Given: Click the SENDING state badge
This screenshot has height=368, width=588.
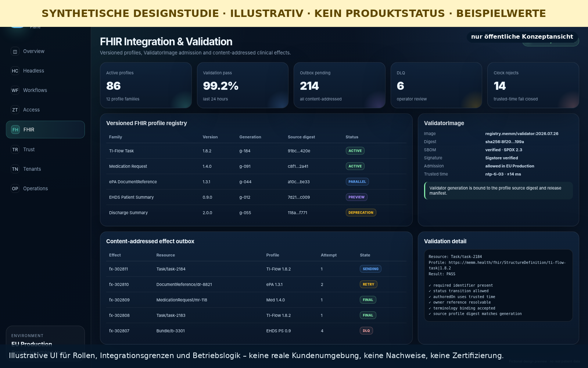Looking at the screenshot, I should pyautogui.click(x=370, y=269).
